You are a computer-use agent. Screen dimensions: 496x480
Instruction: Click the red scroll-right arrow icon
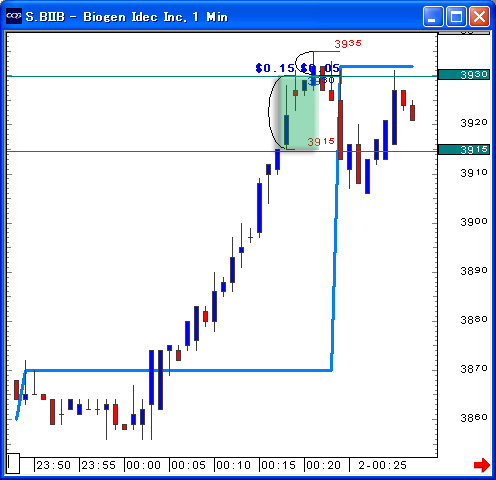(482, 465)
